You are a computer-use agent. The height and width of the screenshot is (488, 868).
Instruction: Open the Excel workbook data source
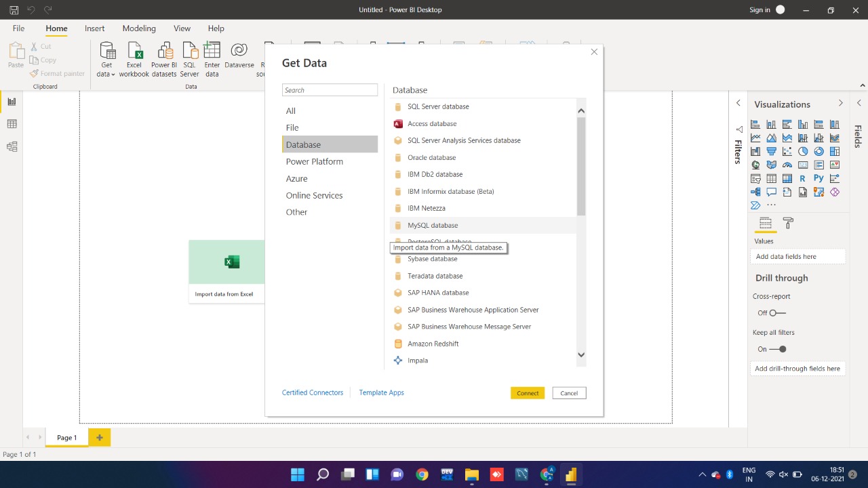pyautogui.click(x=134, y=60)
